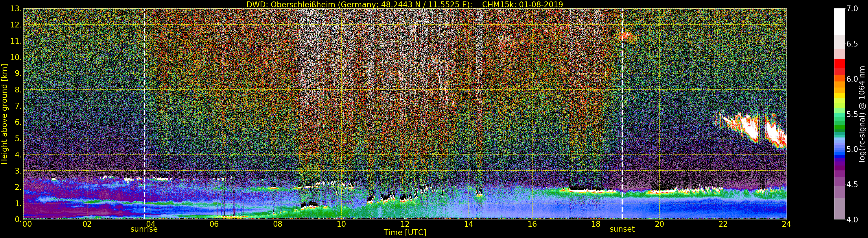Viewport: 868px width, 238px height.
Task: Click the time axis tick label '14'
Action: coord(468,224)
